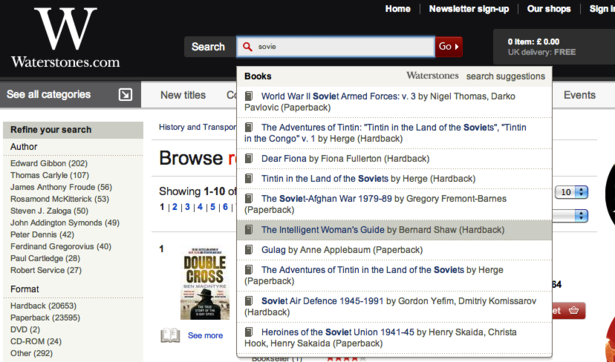Filter by format Paperback (23595)
This screenshot has height=362, width=615.
click(45, 318)
